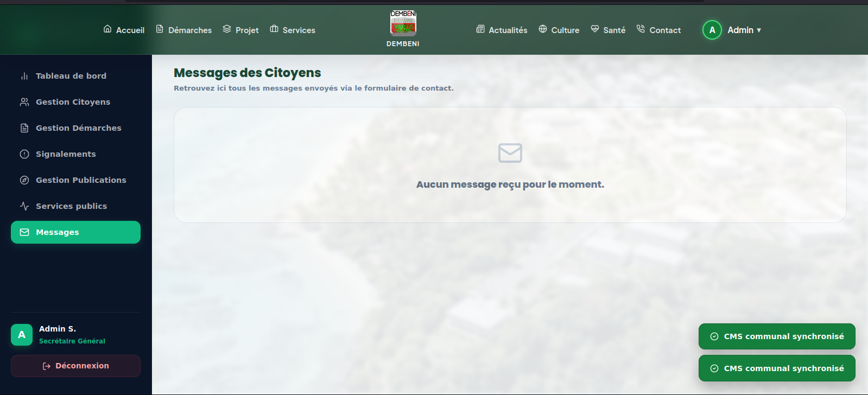Screen dimensions: 868x395
Task: Click the Contact phone icon
Action: [x=641, y=29]
